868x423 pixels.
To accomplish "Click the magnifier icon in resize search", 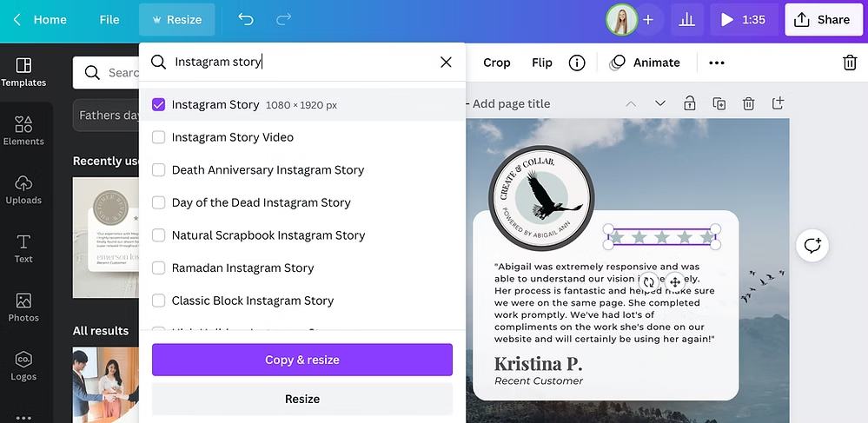I will [x=158, y=62].
